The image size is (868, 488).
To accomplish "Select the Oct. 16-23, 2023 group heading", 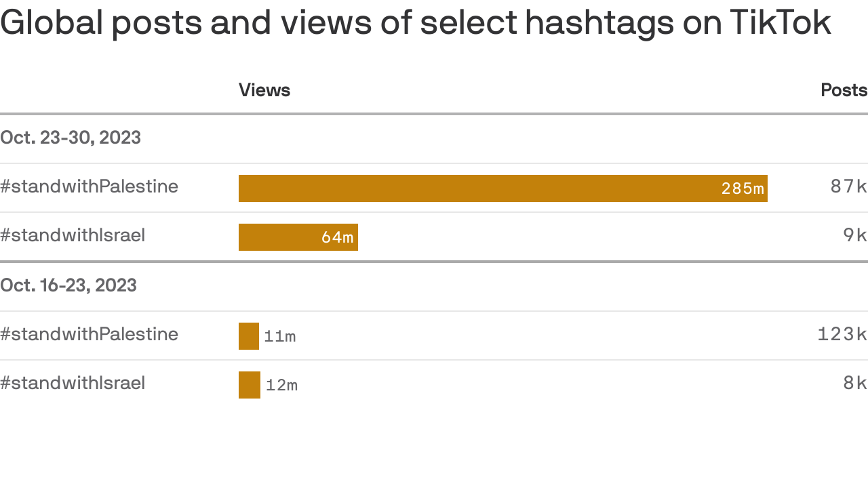I will click(68, 285).
